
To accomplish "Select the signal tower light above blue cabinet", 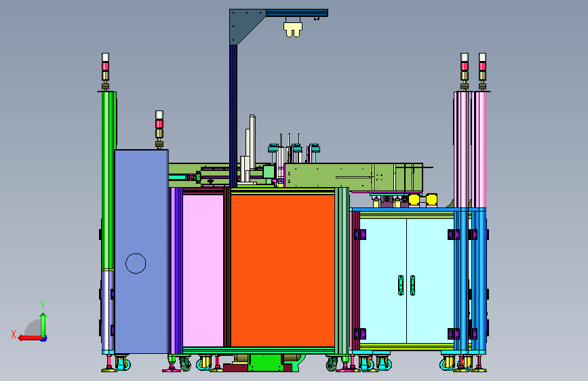I will (159, 129).
